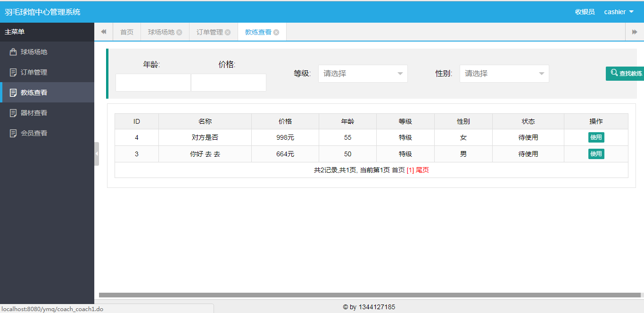Click the coach name 你好 去 去
The image size is (644, 313).
(205, 154)
